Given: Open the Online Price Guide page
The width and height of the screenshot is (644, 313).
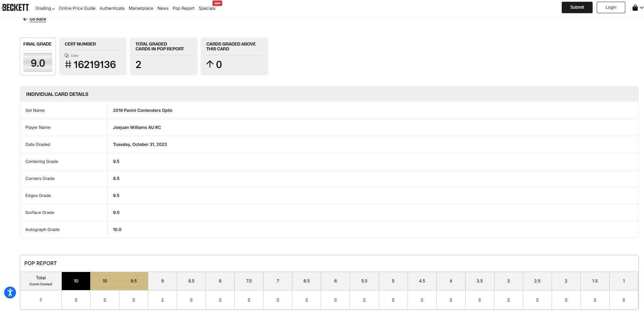Looking at the screenshot, I should [77, 8].
